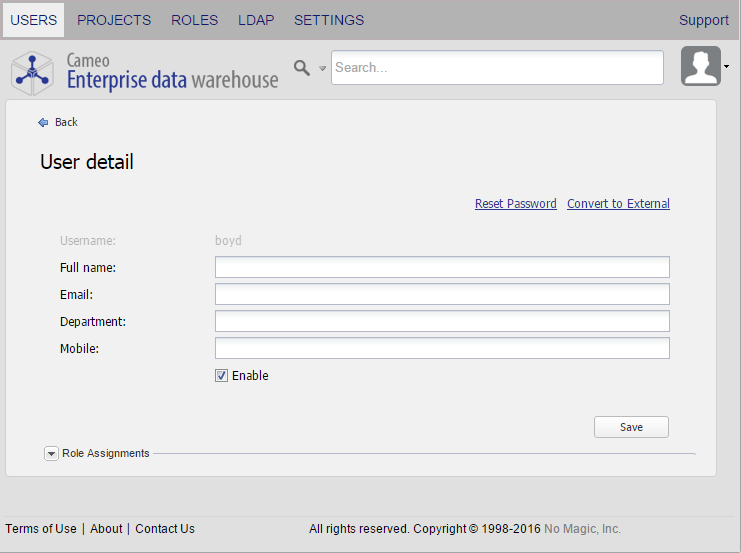The width and height of the screenshot is (741, 553).
Task: Open the Support link
Action: click(x=703, y=20)
